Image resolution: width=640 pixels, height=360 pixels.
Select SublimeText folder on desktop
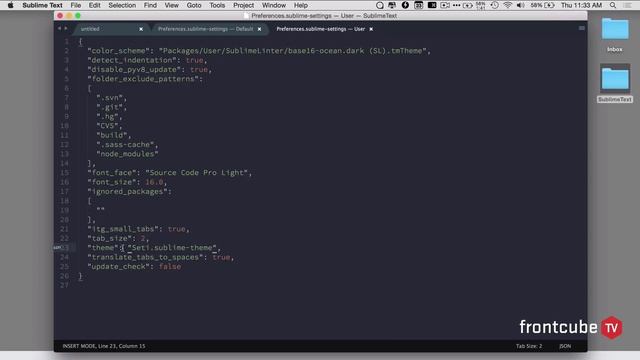tap(615, 83)
